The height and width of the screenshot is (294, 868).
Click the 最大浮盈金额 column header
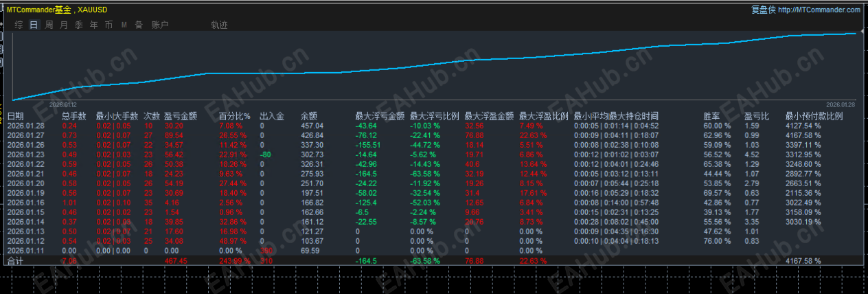[489, 116]
